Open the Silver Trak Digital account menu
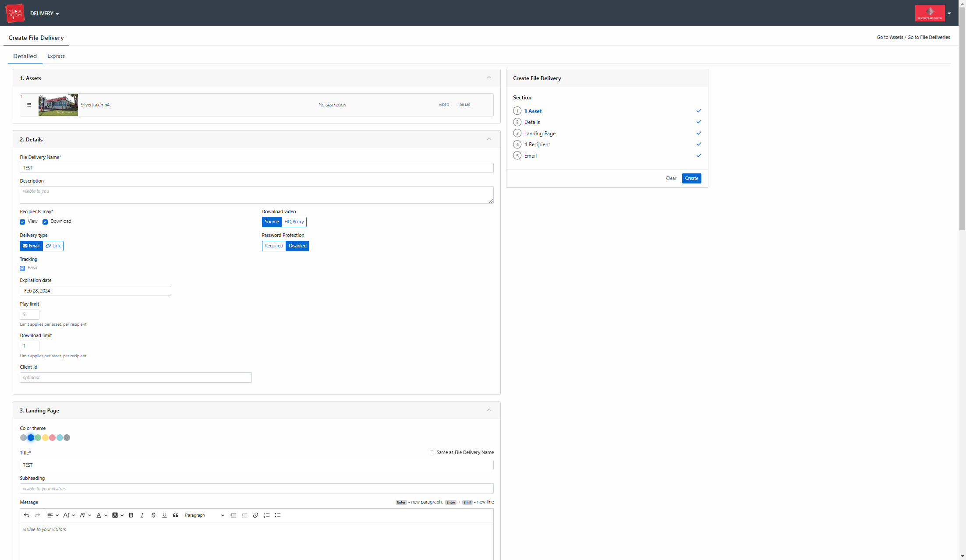 933,13
